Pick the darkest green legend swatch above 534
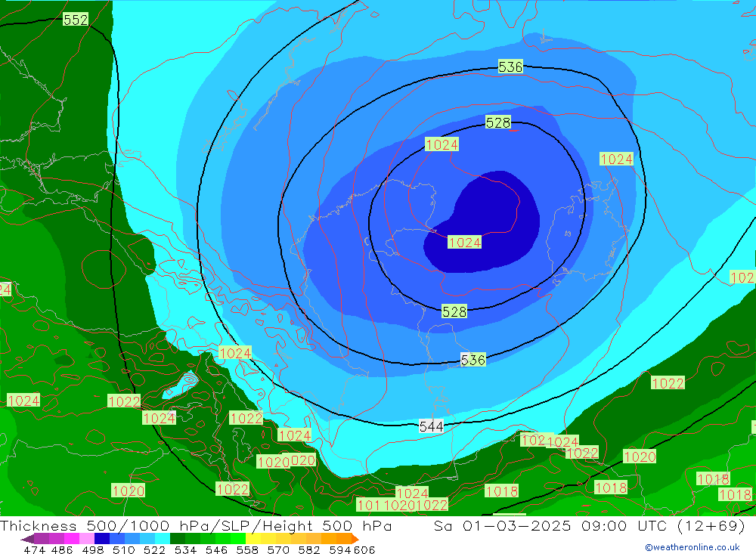 coord(178,538)
